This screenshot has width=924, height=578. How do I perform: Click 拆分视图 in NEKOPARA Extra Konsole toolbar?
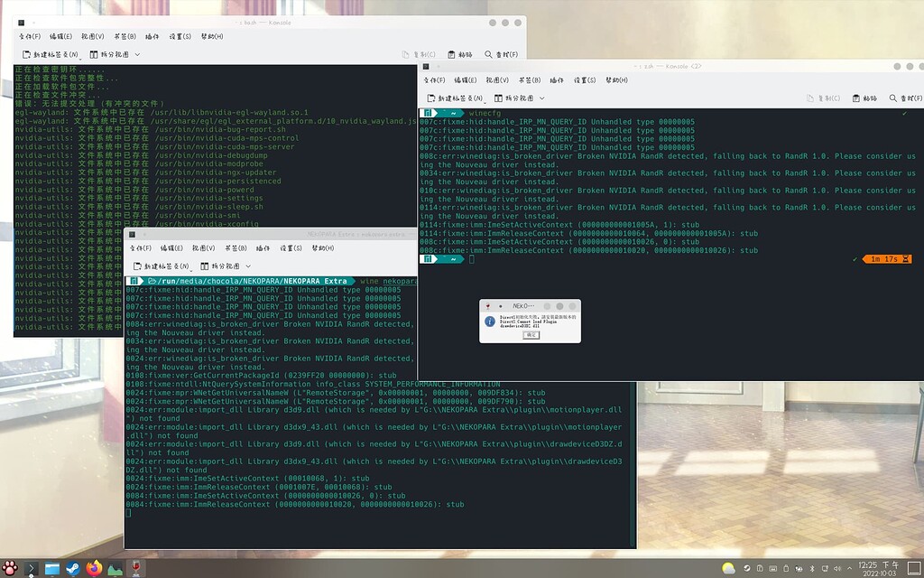tap(220, 266)
